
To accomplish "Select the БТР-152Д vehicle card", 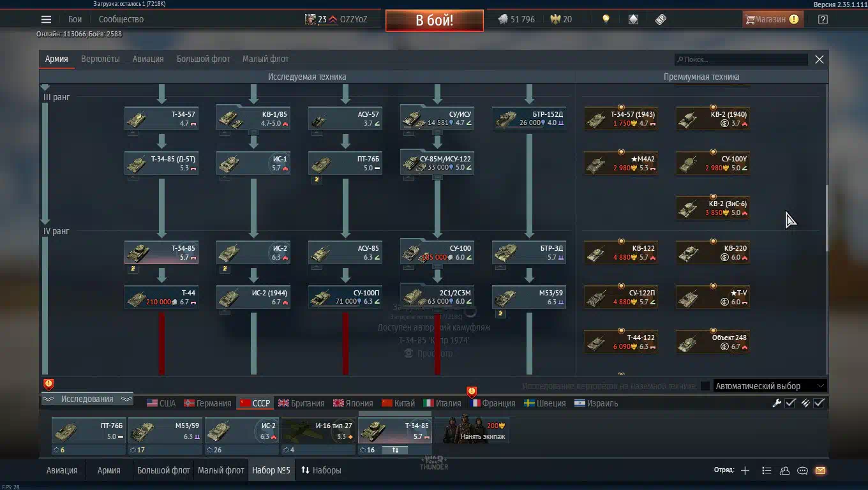I will 528,119.
